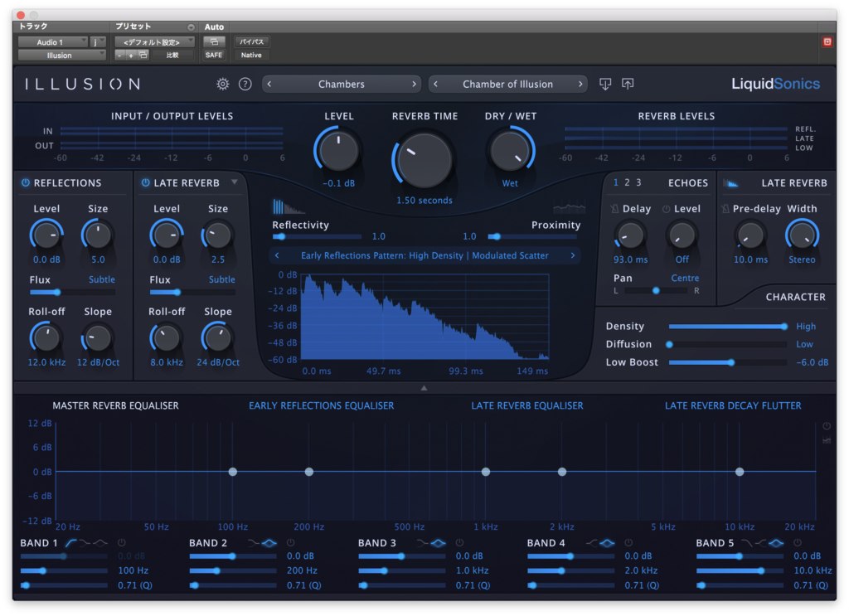Open the Late Reverb Decay Flutter tab
The height and width of the screenshot is (616, 849).
tap(733, 405)
